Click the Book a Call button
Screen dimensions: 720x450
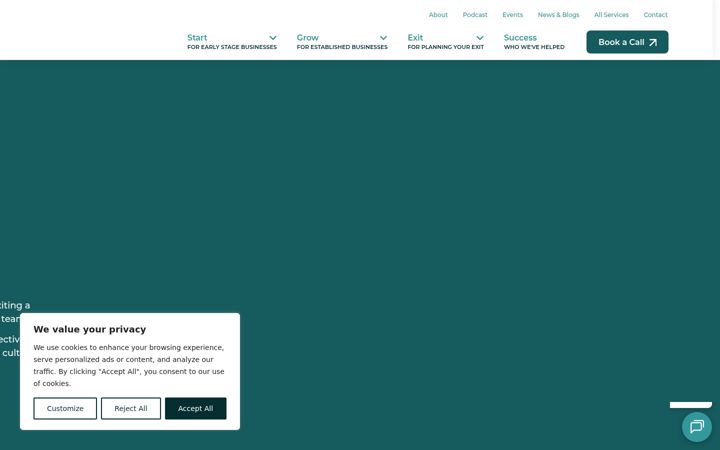point(627,42)
